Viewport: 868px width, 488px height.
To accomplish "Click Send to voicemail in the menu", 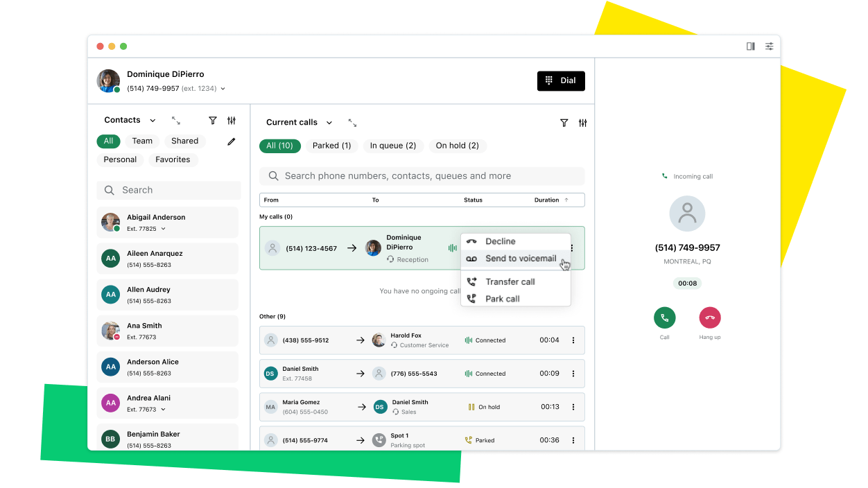I will [521, 258].
